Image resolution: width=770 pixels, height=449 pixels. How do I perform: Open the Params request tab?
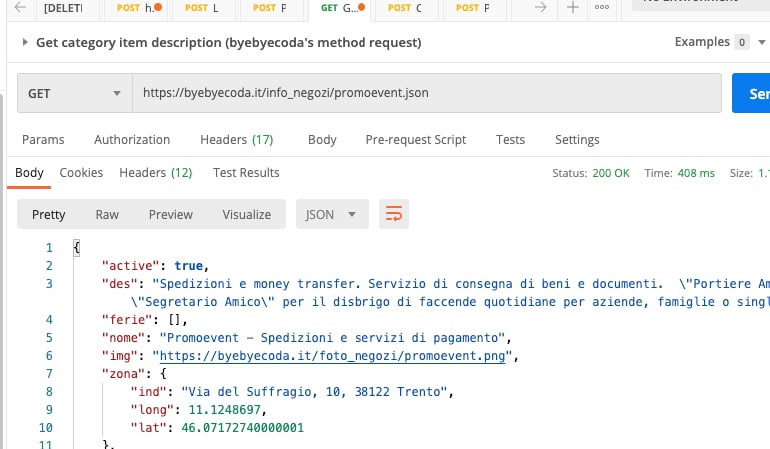pyautogui.click(x=43, y=140)
